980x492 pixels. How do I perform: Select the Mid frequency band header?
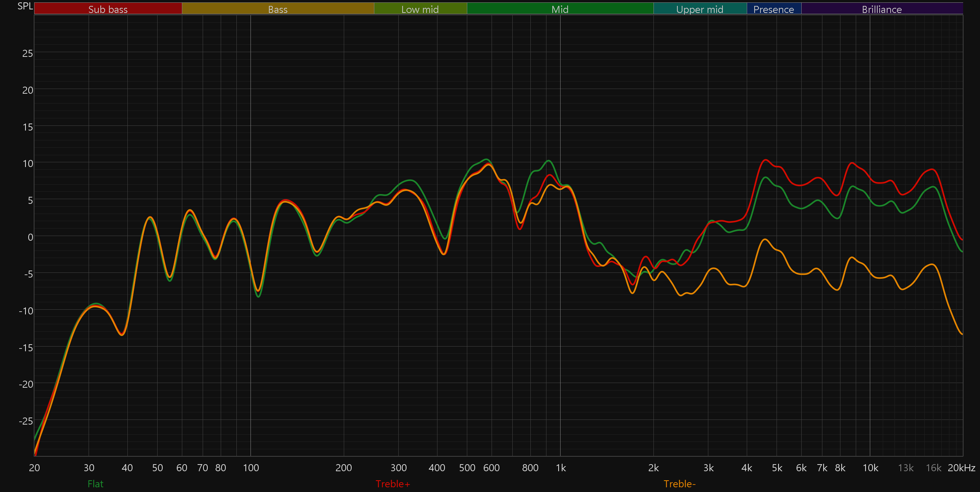click(560, 9)
